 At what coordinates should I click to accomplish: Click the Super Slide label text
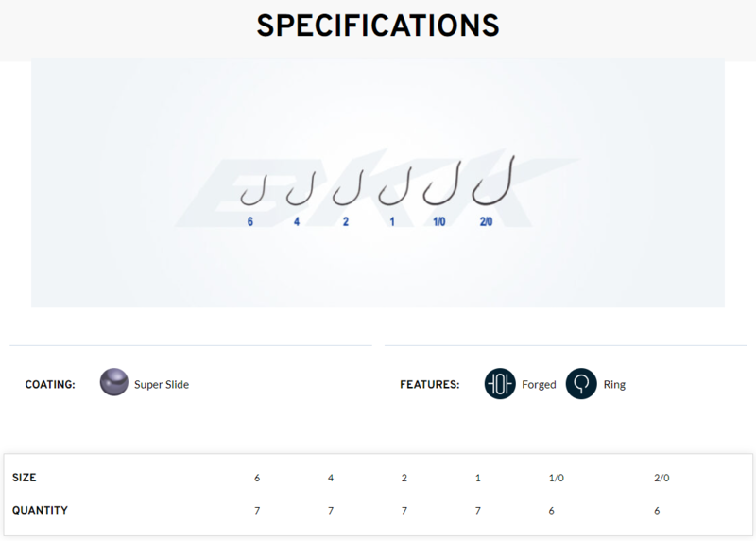coord(162,385)
